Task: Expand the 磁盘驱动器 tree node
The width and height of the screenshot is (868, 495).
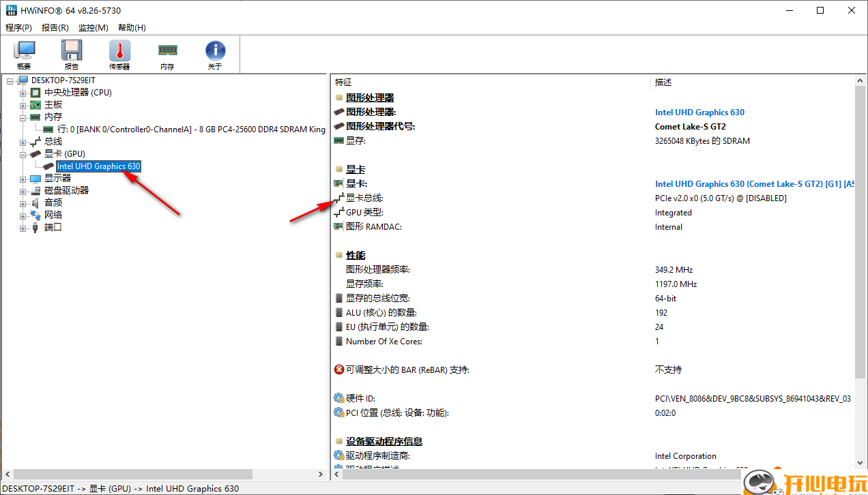Action: pyautogui.click(x=23, y=190)
